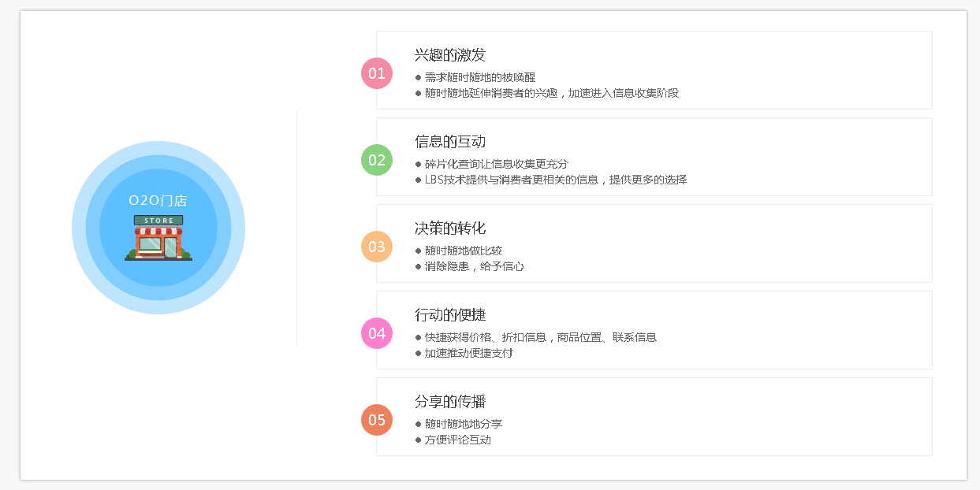This screenshot has width=980, height=490.
Task: Click the pink 01 number badge
Action: coord(377,73)
